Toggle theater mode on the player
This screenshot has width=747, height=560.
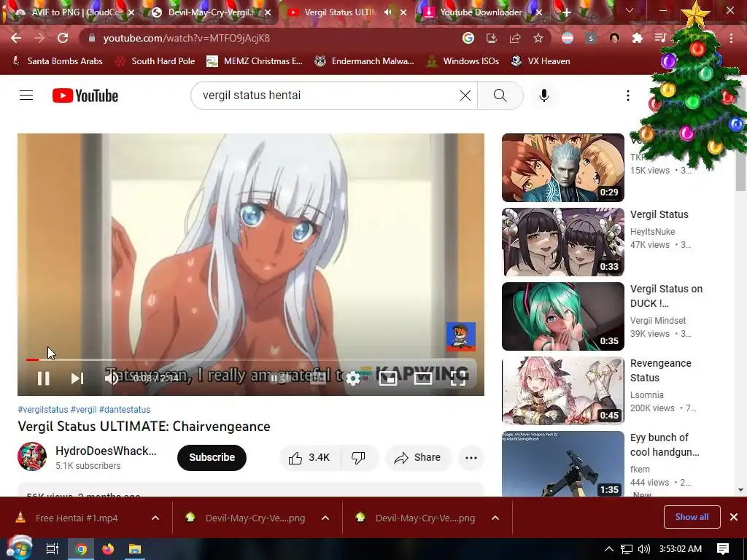click(x=423, y=378)
